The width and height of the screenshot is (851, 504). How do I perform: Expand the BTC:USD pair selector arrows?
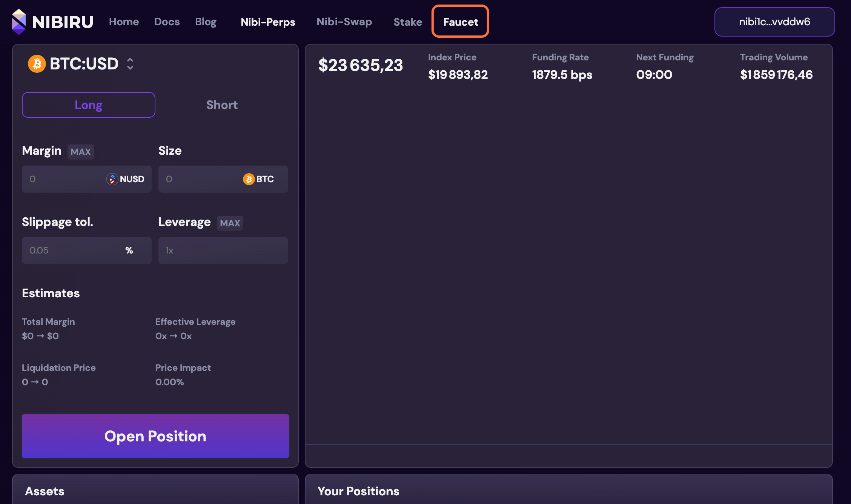point(130,64)
